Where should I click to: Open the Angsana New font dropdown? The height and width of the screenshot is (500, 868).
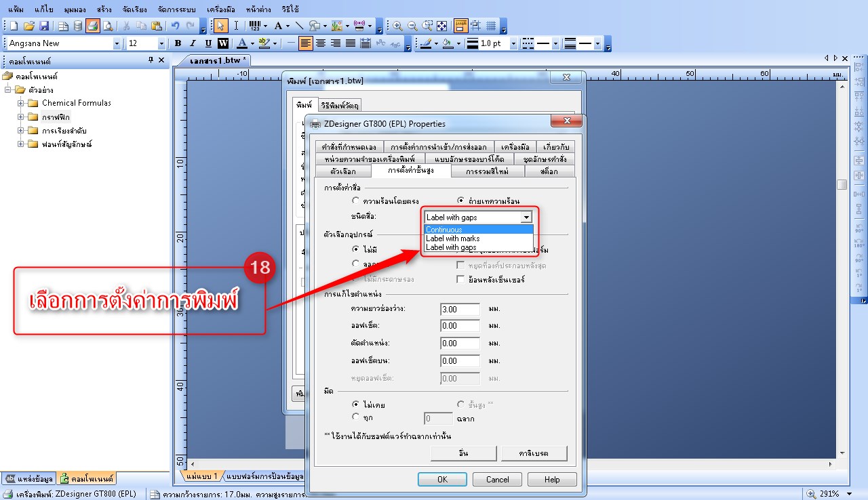click(117, 43)
